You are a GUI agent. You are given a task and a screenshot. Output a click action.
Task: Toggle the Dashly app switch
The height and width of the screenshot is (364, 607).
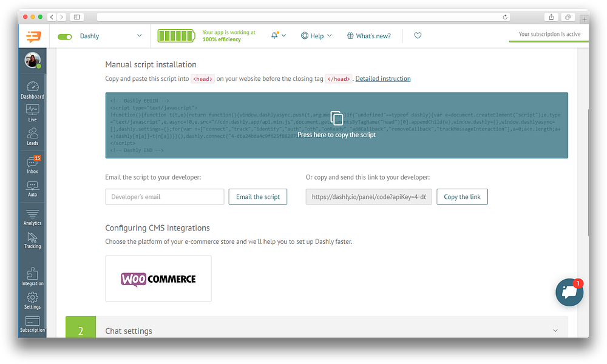click(x=65, y=37)
